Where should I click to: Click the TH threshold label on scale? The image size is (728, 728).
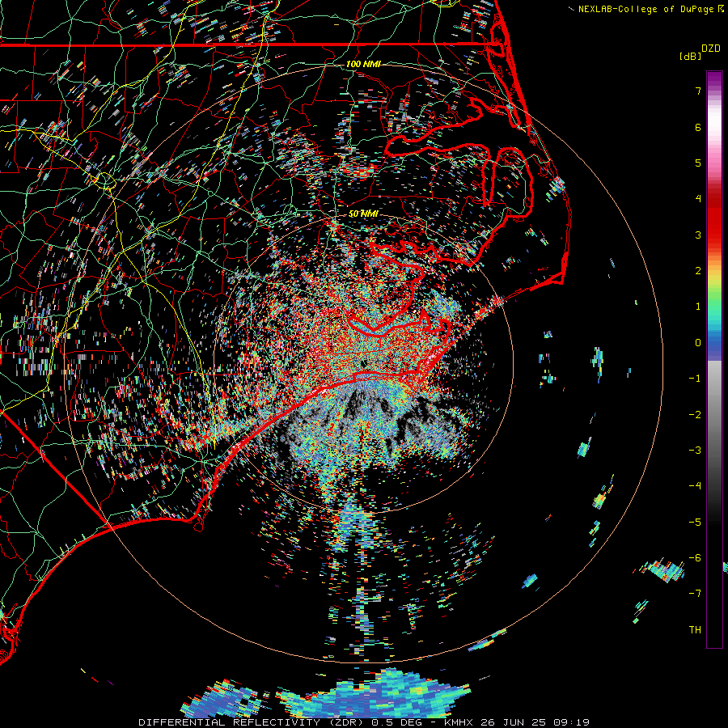(695, 630)
